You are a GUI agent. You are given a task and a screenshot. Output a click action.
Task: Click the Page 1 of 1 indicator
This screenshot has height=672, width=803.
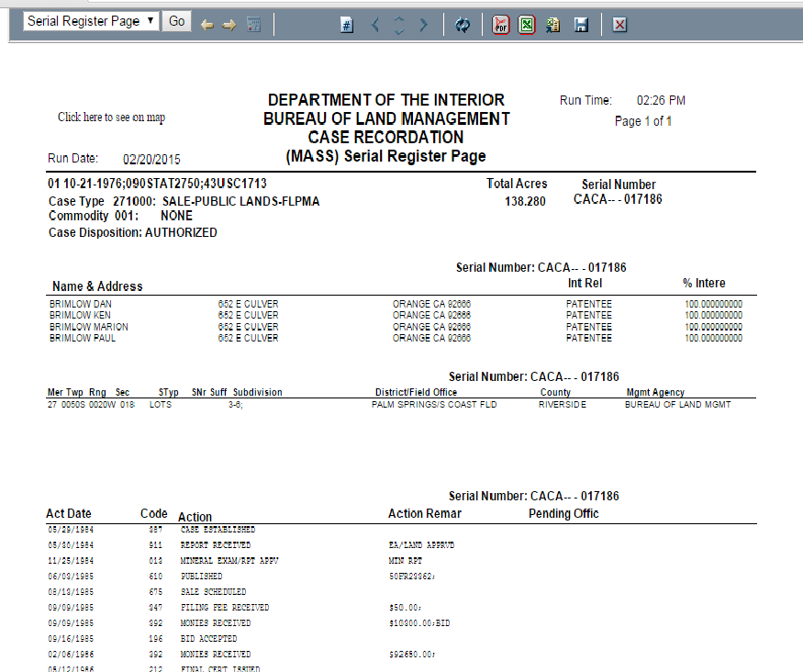643,121
